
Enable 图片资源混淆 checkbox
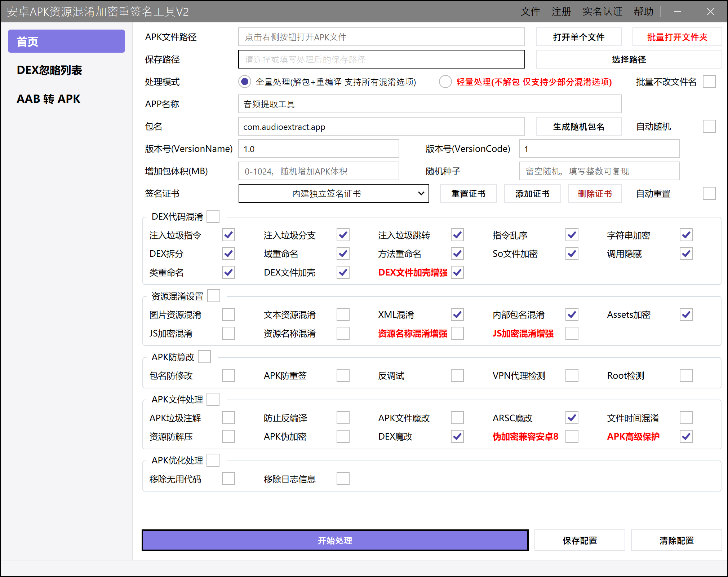[x=228, y=314]
